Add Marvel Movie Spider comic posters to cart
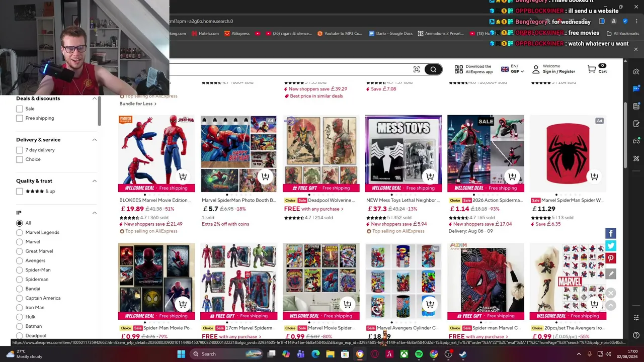Screen dimensions: 644x362 tap(347, 304)
